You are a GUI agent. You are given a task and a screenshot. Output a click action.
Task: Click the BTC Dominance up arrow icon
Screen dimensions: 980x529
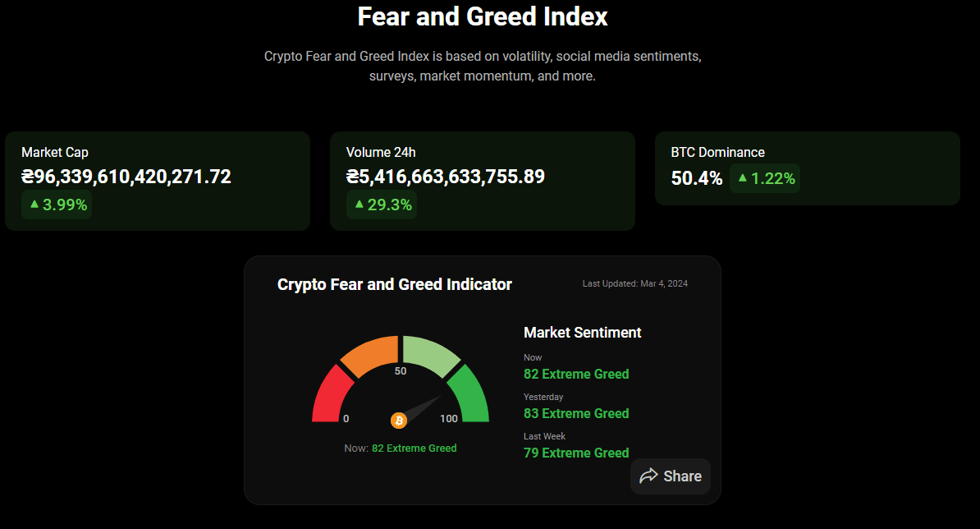pyautogui.click(x=743, y=177)
